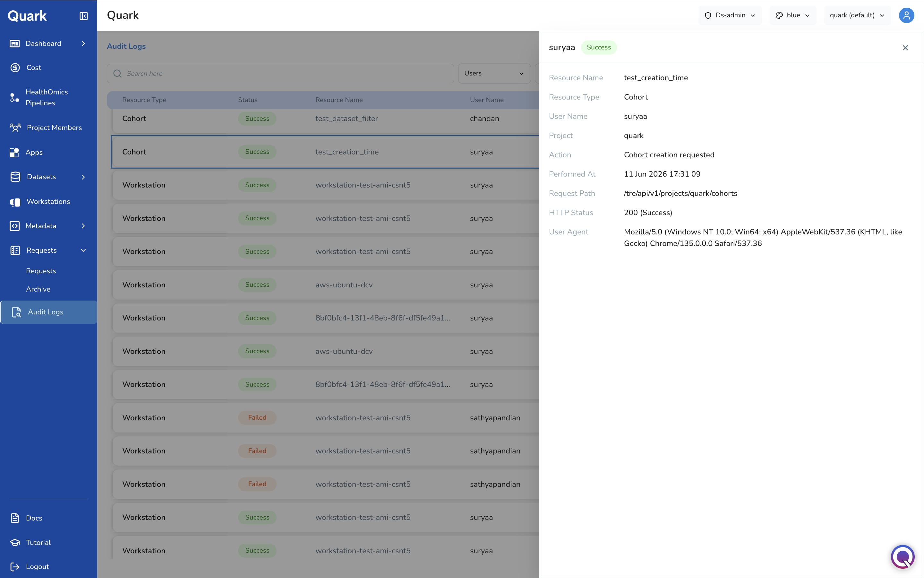The image size is (924, 578).
Task: Select the Archive sub-item
Action: coord(38,289)
